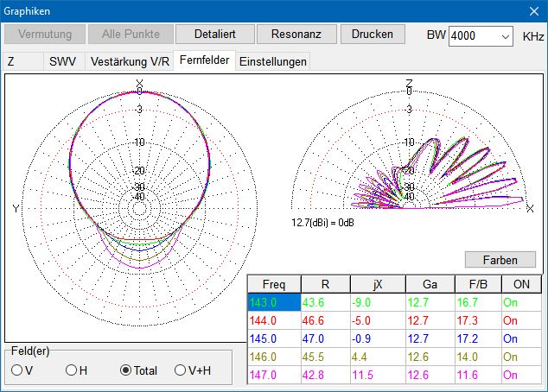Image resolution: width=548 pixels, height=392 pixels.
Task: Click the Drucken print button
Action: click(x=373, y=35)
